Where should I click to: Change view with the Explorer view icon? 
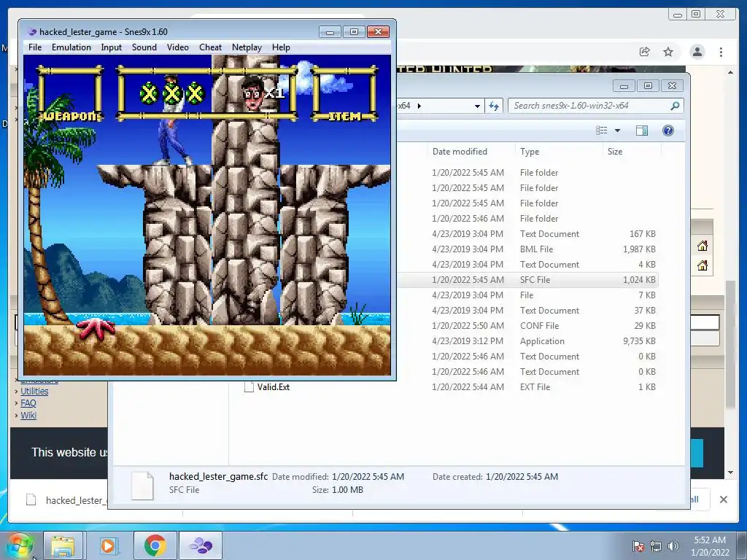click(602, 131)
